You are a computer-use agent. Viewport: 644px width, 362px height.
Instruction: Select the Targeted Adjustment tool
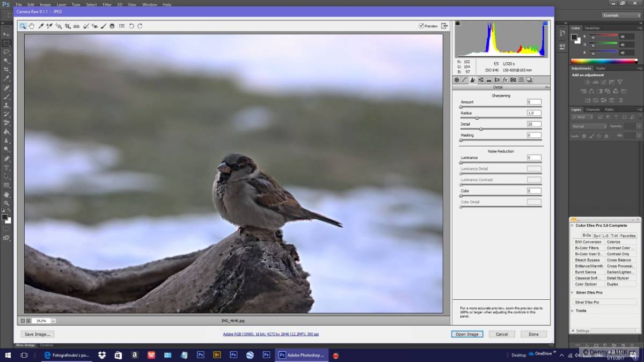pyautogui.click(x=58, y=26)
